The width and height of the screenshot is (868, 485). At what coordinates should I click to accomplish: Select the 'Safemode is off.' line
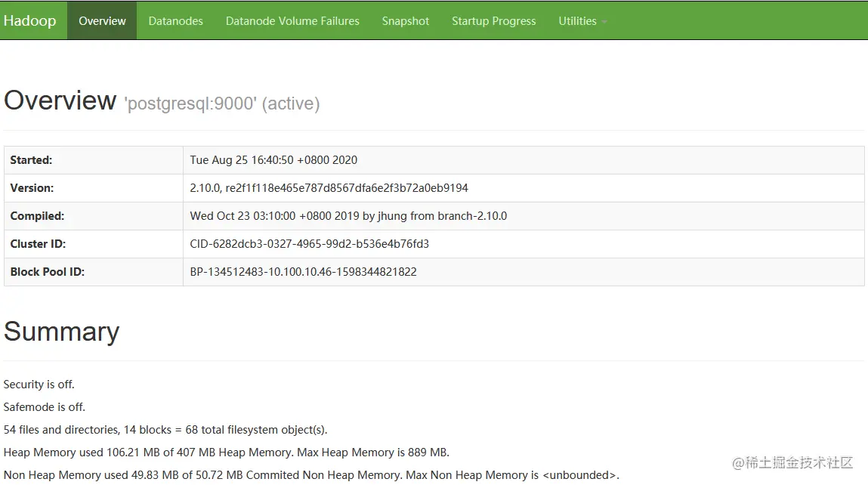pos(45,407)
